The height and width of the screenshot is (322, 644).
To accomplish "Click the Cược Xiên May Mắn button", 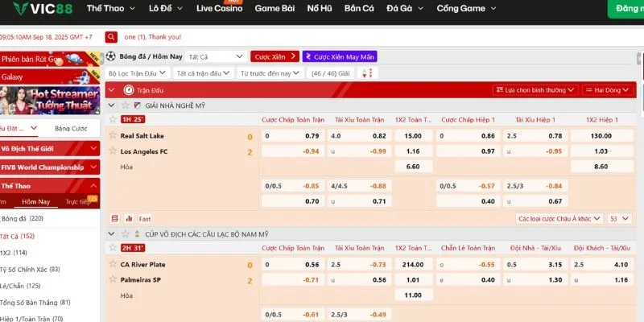I will (x=340, y=57).
